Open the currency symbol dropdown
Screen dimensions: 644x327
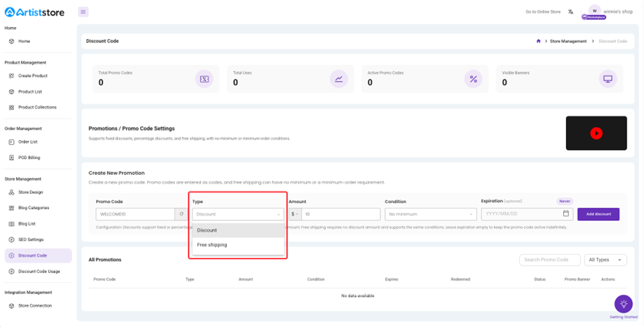point(295,214)
